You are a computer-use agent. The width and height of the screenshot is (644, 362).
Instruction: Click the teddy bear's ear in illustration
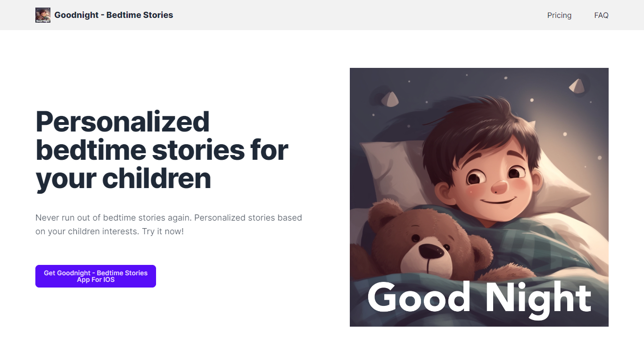tap(383, 214)
